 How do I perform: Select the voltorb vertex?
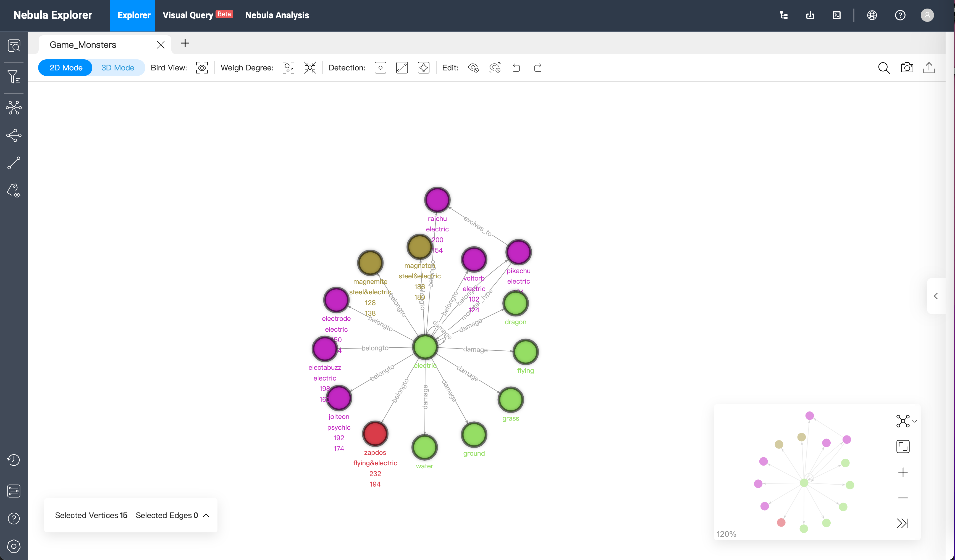tap(474, 259)
